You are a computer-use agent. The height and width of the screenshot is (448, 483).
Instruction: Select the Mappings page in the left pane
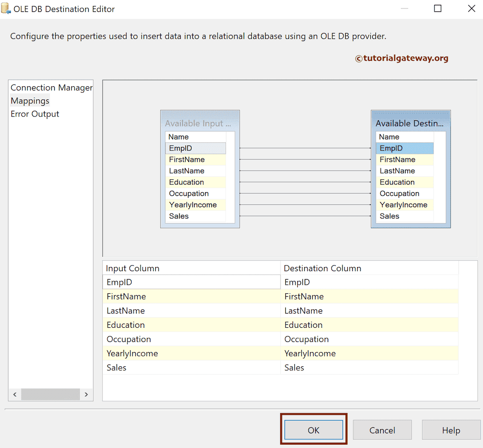[x=30, y=100]
